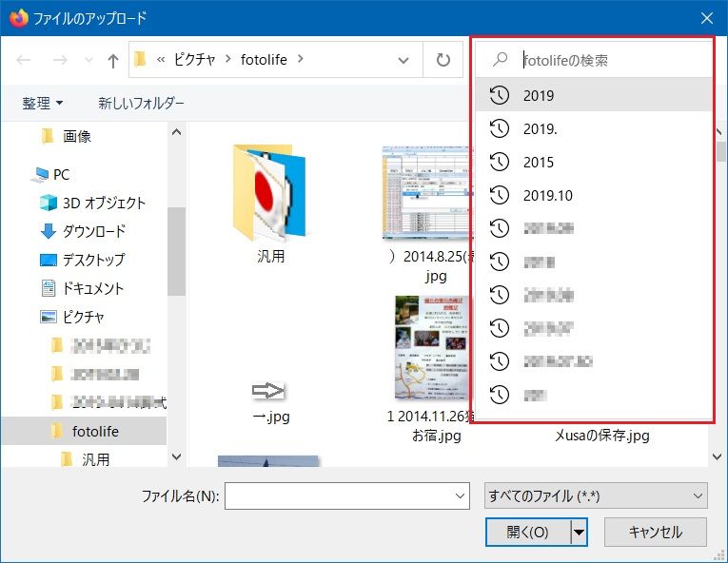Select fotolife in the address breadcrumb
This screenshot has width=728, height=563.
click(x=264, y=59)
